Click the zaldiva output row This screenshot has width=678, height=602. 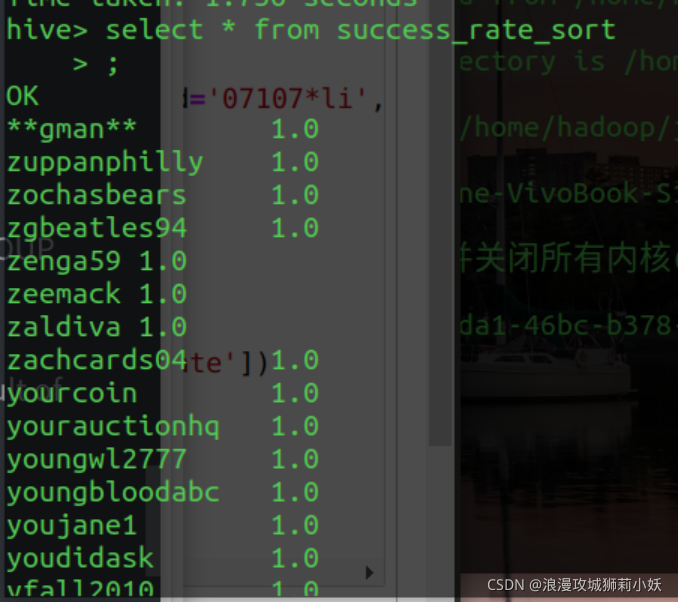(x=96, y=327)
